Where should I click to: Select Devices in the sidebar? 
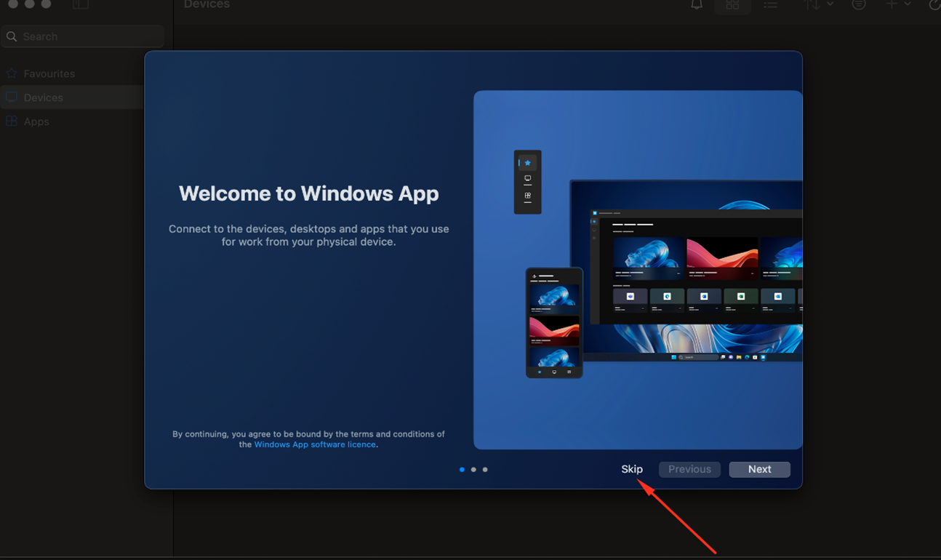[43, 97]
